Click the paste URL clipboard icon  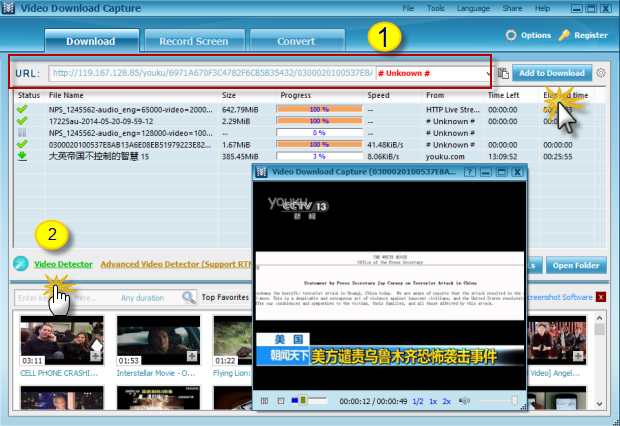[x=503, y=73]
